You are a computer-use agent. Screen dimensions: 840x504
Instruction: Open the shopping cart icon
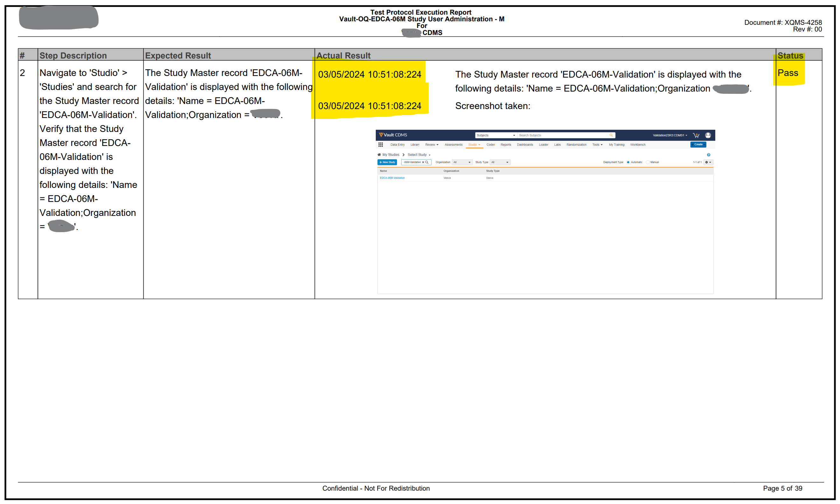[x=696, y=135]
